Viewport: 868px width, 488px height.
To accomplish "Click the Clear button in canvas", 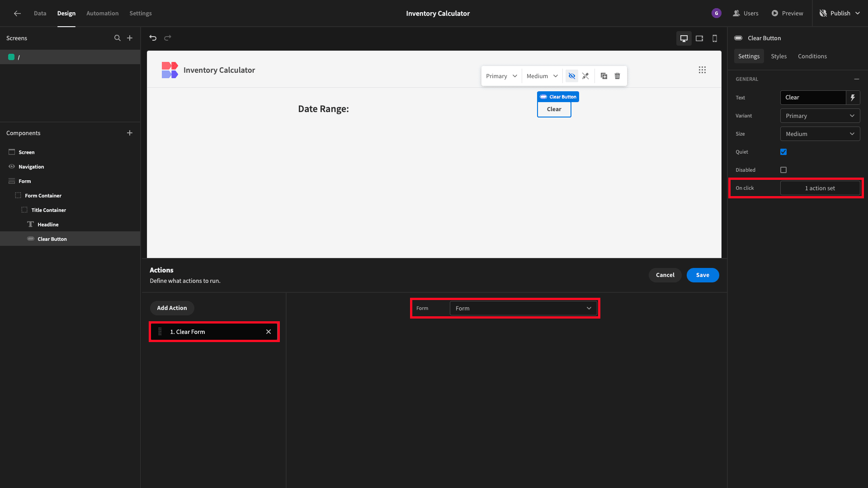I will (x=554, y=109).
